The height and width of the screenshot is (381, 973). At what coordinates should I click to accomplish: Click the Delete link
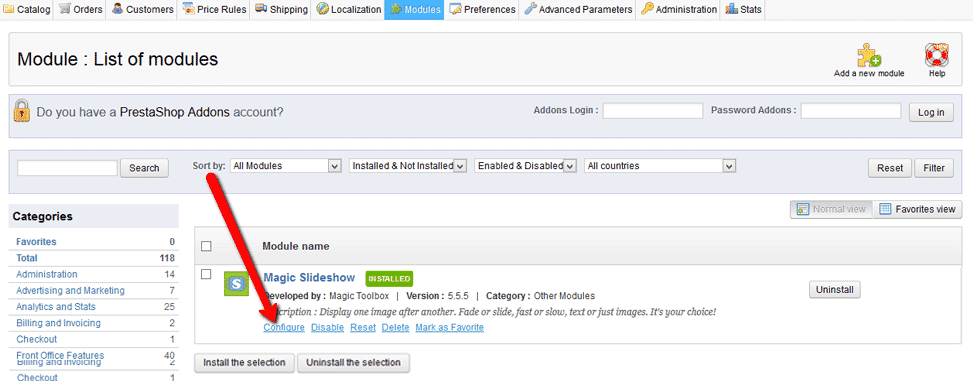[395, 328]
